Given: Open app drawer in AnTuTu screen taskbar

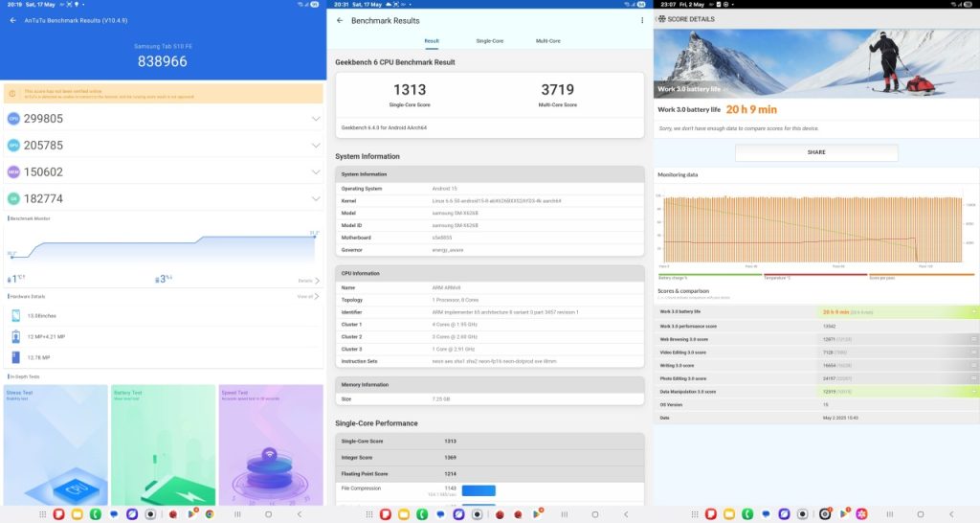Looking at the screenshot, I should click(42, 514).
